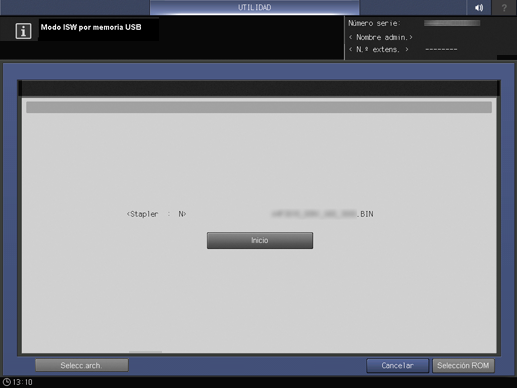Open Selección ROM

463,366
